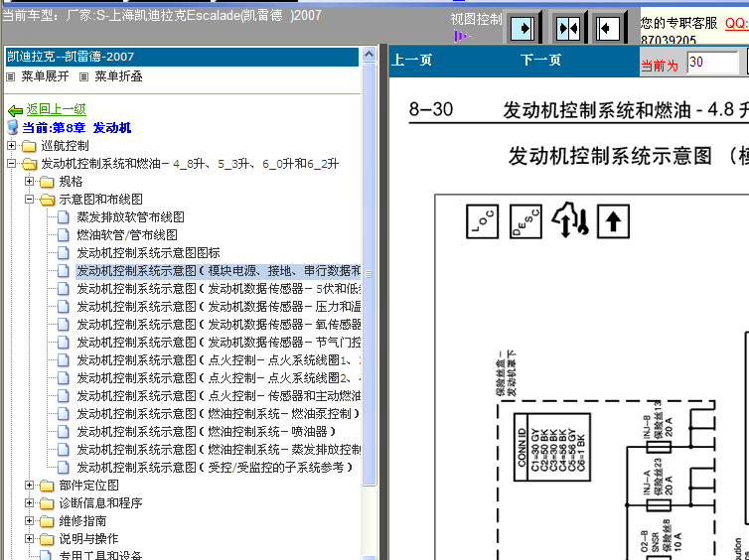Screen dimensions: 749x560
Task: Select 模块电源、接地、串行数据 schematic entry
Action: pyautogui.click(x=219, y=271)
